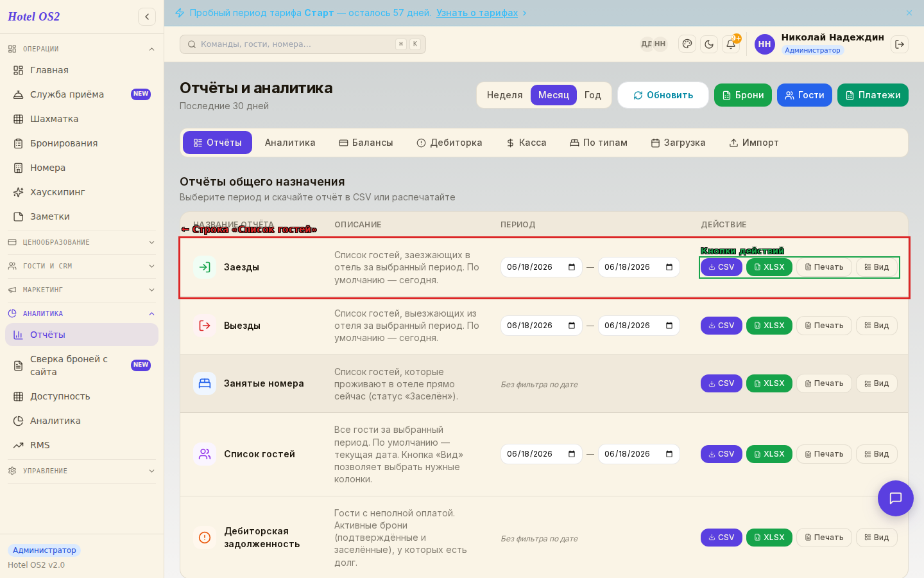Viewport: 924px width, 578px height.
Task: Expand the Гости и CRM section
Action: point(81,266)
